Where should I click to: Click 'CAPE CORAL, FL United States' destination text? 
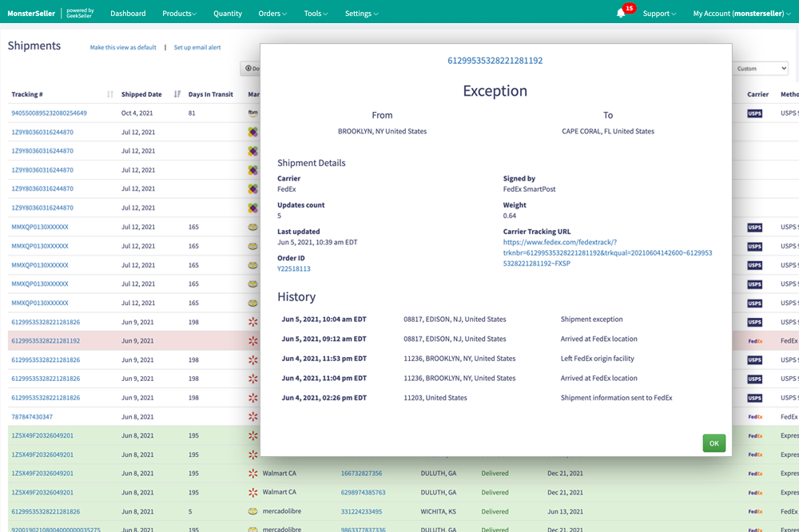point(608,131)
